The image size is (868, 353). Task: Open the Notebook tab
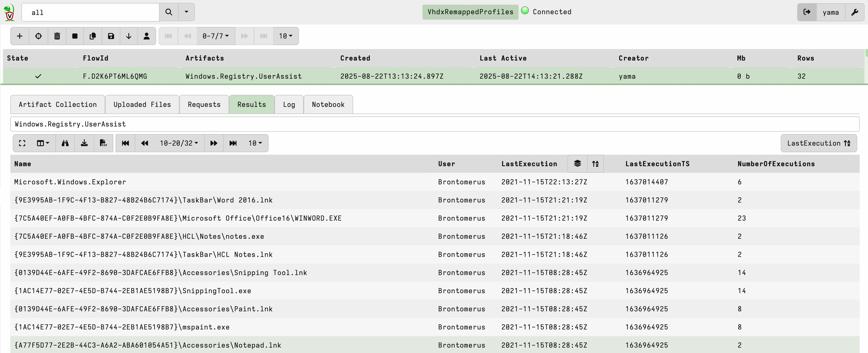pyautogui.click(x=328, y=104)
